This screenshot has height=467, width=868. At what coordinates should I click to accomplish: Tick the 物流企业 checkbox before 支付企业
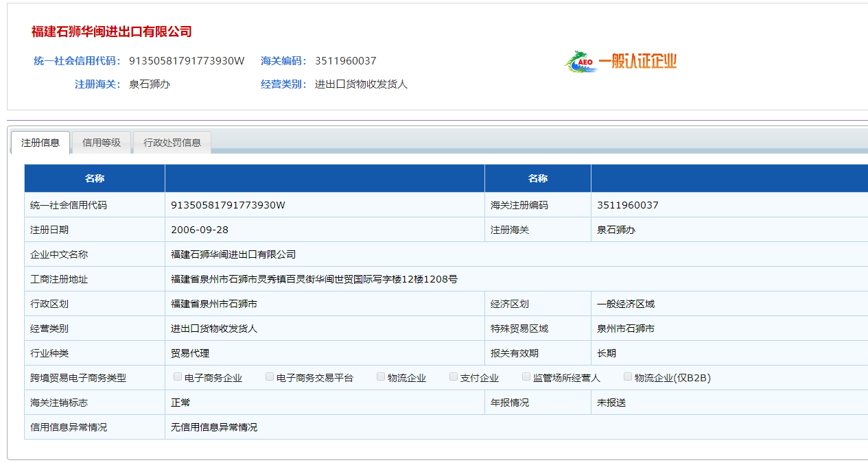click(x=381, y=376)
